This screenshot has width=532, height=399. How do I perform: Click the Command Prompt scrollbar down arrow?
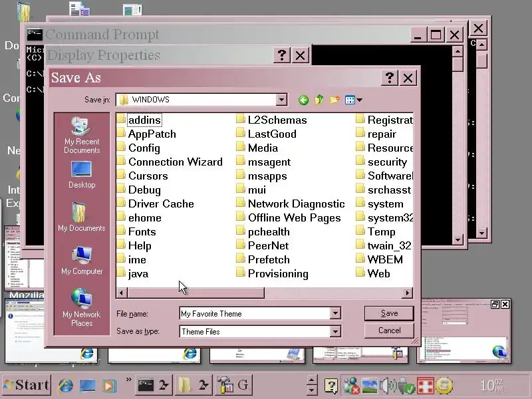tap(458, 239)
